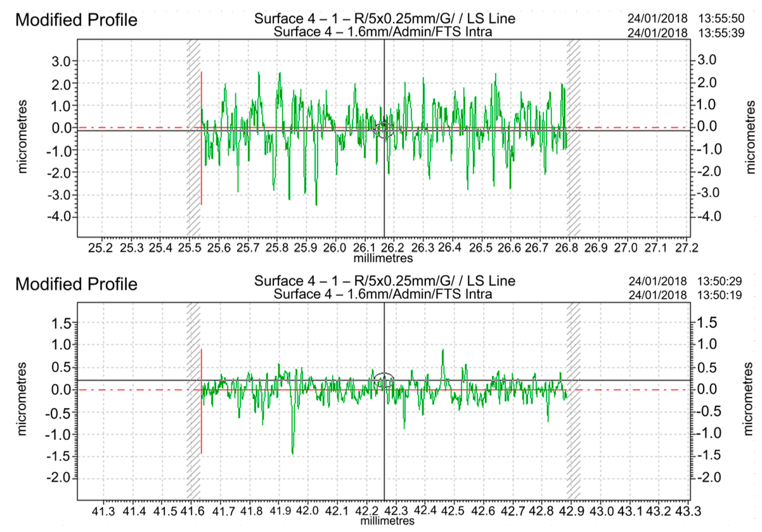Screen dimensions: 762x532
Task: Click the top chart's Modified Profile title
Action: click(x=76, y=20)
